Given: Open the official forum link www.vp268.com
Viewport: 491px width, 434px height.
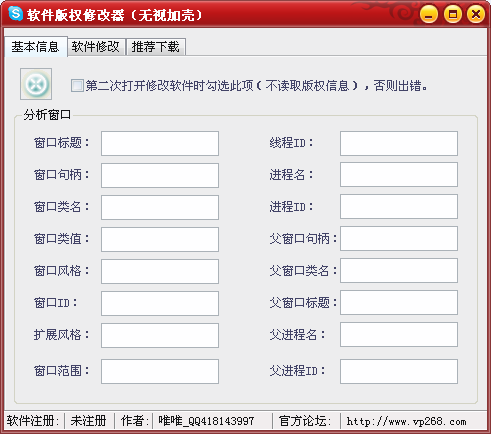Looking at the screenshot, I should (x=406, y=421).
